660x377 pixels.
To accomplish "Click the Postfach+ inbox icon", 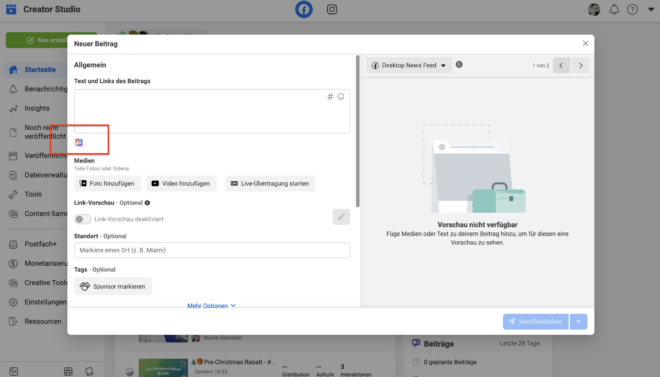I will 13,244.
